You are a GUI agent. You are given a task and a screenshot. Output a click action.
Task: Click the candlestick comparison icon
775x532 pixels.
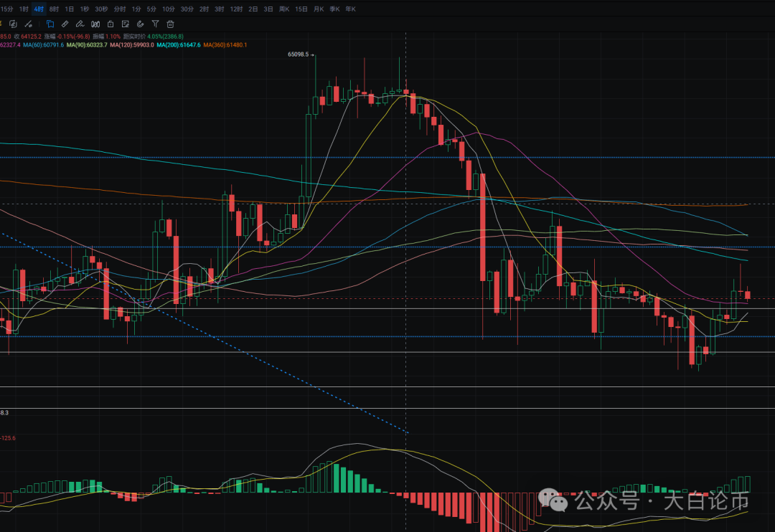click(95, 24)
